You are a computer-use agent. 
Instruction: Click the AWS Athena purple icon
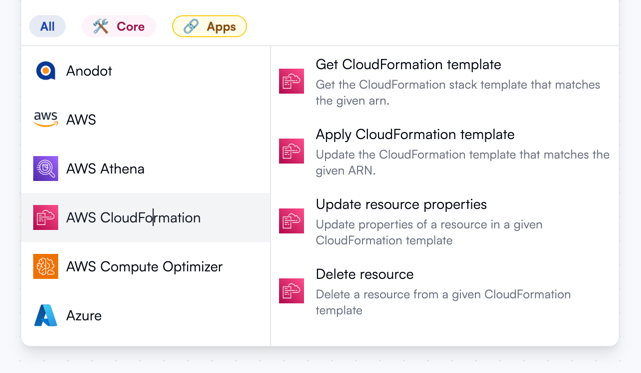point(45,169)
